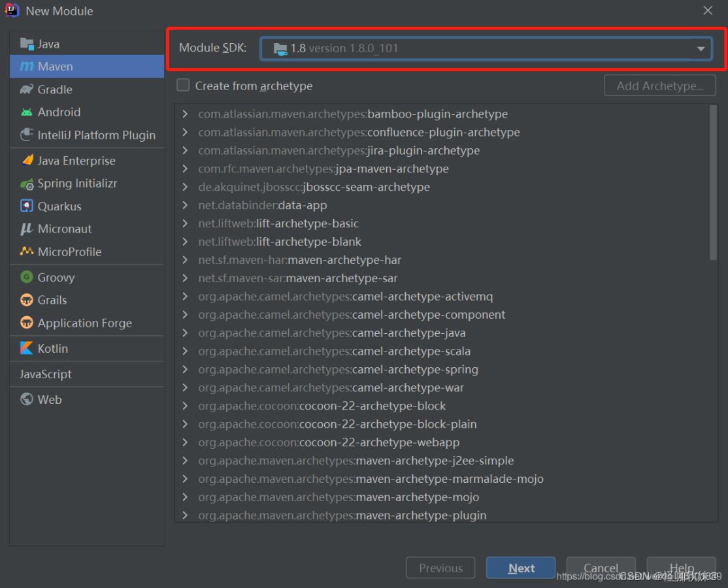Expand the bamboo-plugin-archetype entry
728x588 pixels.
[x=185, y=114]
